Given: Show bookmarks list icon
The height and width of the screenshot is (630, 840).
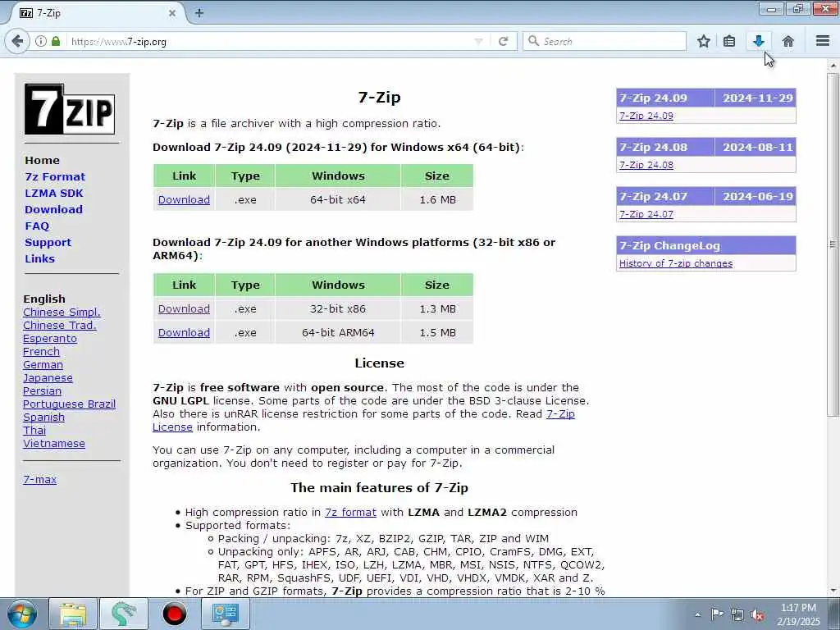Looking at the screenshot, I should 729,41.
